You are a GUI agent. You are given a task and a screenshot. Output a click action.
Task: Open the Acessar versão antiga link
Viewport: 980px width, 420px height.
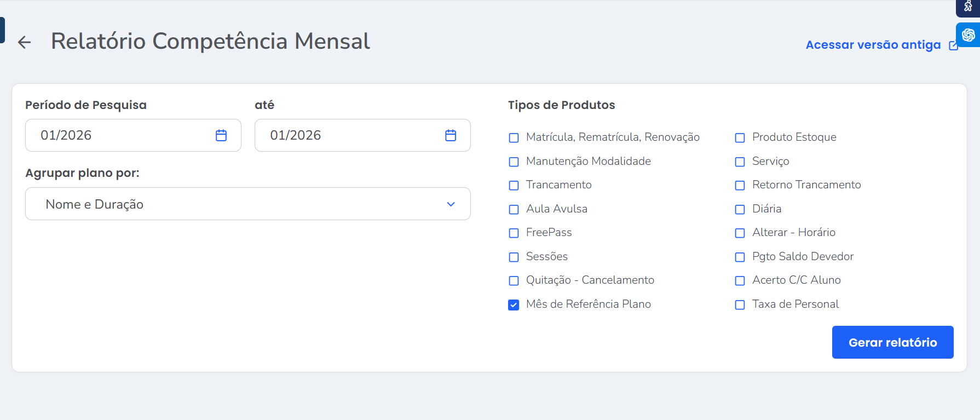pyautogui.click(x=873, y=45)
